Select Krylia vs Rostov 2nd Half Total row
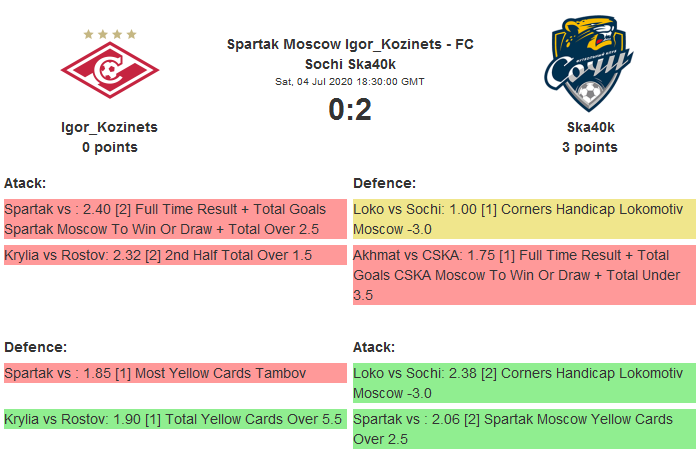Screen dimensions: 700x460 pos(174,255)
